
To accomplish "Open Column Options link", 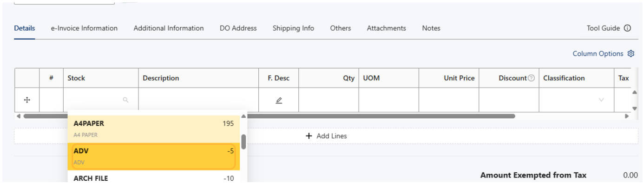I will point(598,54).
